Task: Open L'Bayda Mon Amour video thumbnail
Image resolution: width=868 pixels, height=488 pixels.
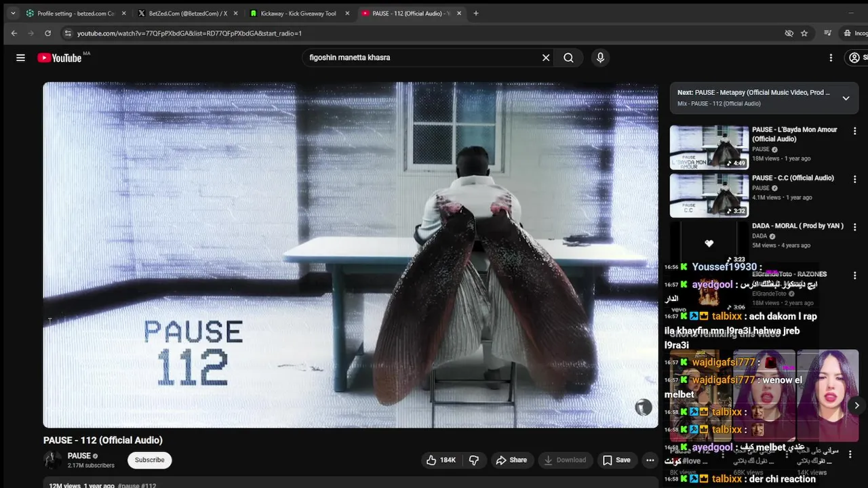Action: click(x=709, y=147)
